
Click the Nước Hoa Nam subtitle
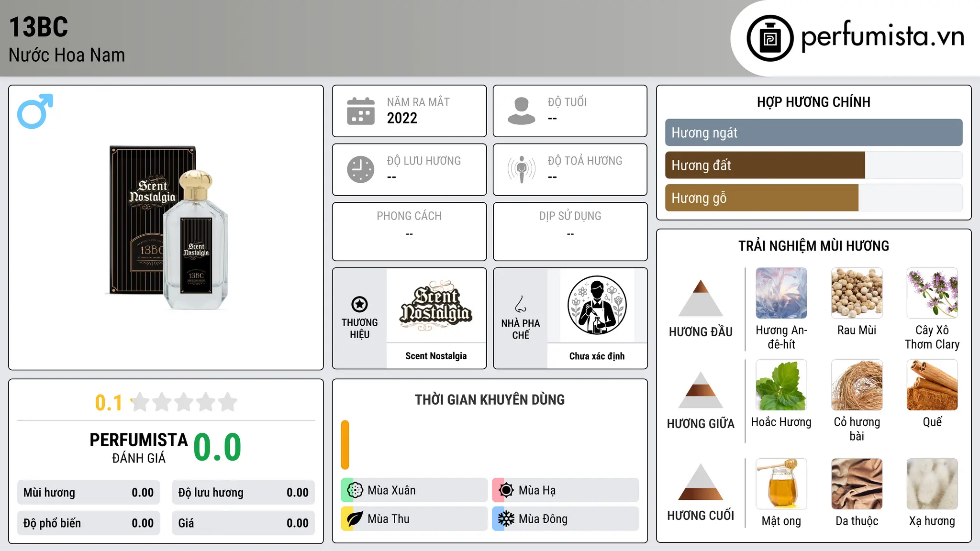point(67,55)
